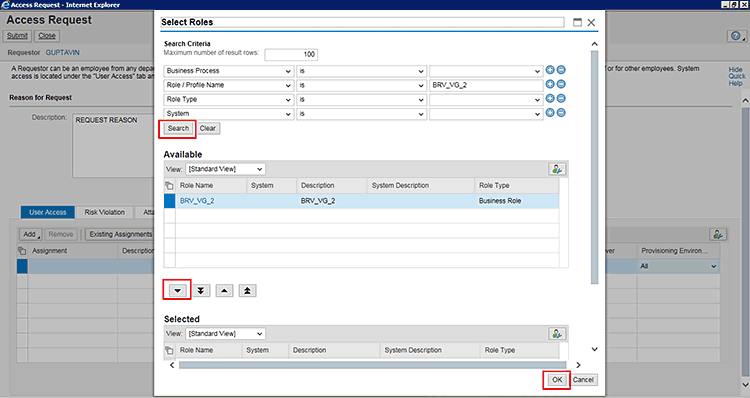This screenshot has height=398, width=750.
Task: Click Close in Access Request window
Action: 47,36
